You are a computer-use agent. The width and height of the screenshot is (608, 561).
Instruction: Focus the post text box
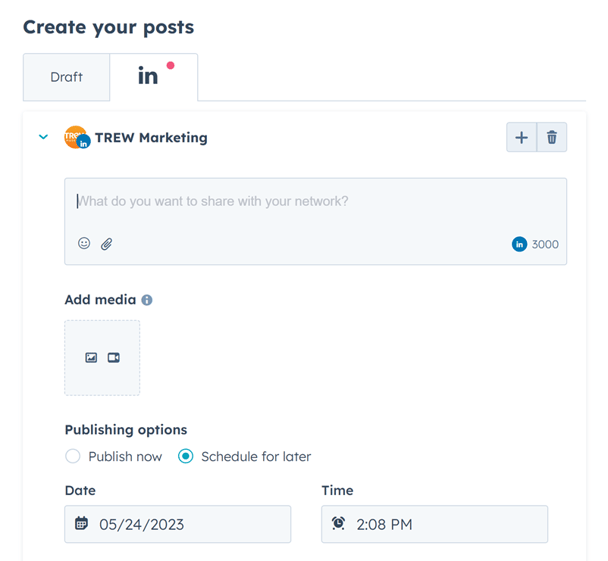[x=316, y=221]
